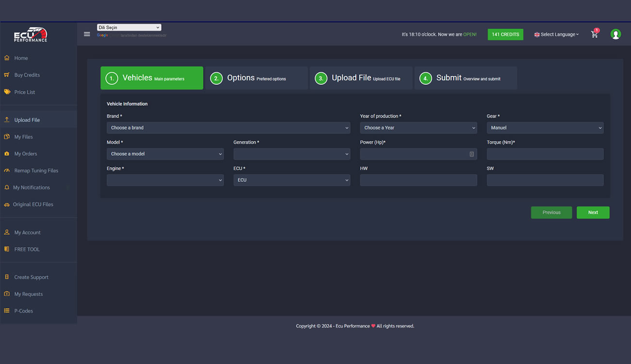The width and height of the screenshot is (631, 364).
Task: Click the My Notifications bell icon
Action: 7,187
